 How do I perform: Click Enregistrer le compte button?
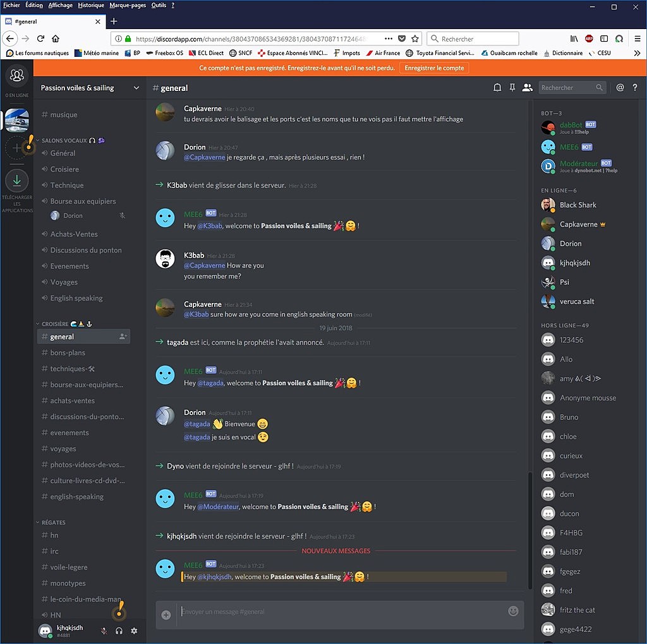434,68
